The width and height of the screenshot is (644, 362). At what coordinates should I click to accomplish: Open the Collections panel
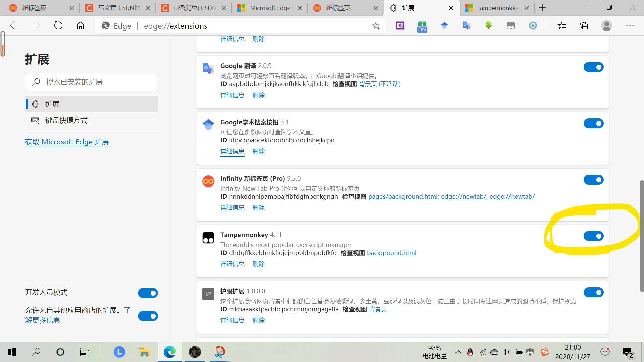click(x=584, y=26)
